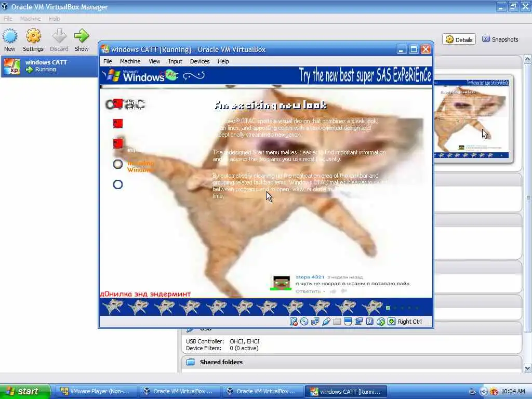
Task: Click the Discard arrow in the Manager toolbar
Action: pyautogui.click(x=59, y=36)
